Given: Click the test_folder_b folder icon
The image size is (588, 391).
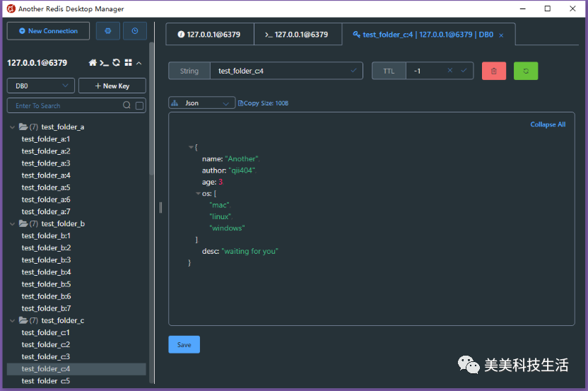Looking at the screenshot, I should [23, 223].
